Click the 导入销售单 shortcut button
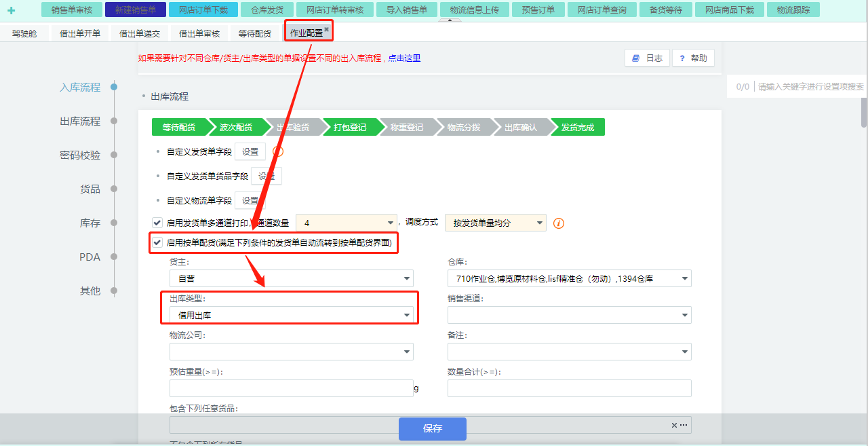This screenshot has height=446, width=868. pyautogui.click(x=407, y=10)
